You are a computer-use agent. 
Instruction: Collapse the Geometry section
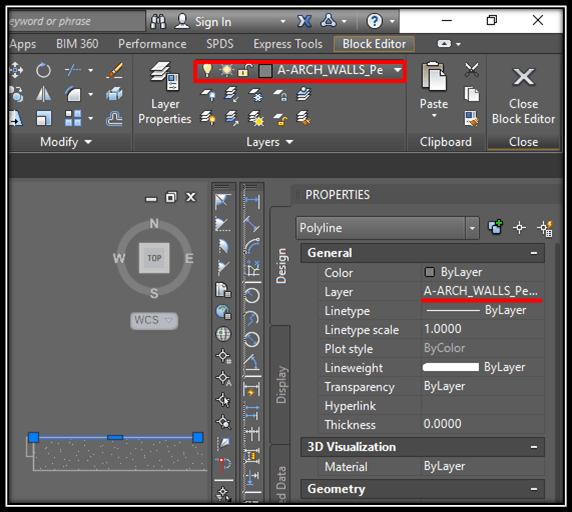coord(534,489)
